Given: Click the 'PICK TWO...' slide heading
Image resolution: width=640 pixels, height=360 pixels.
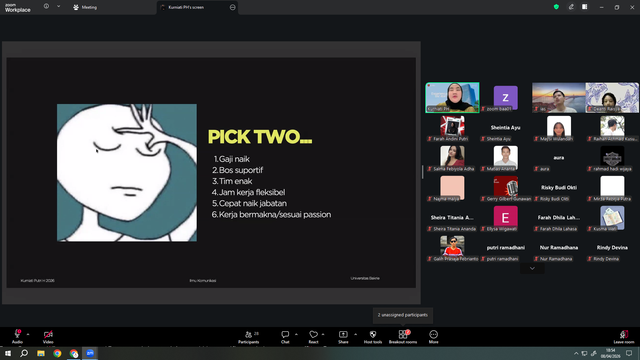Looking at the screenshot, I should (x=260, y=137).
